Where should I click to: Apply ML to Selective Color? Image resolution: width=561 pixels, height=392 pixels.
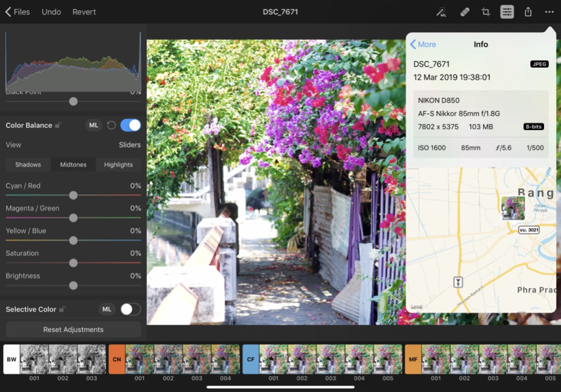[106, 309]
